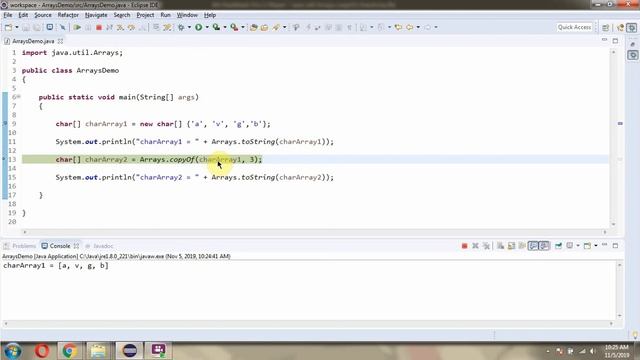
Task: Switch to the Problems tab
Action: click(x=20, y=246)
